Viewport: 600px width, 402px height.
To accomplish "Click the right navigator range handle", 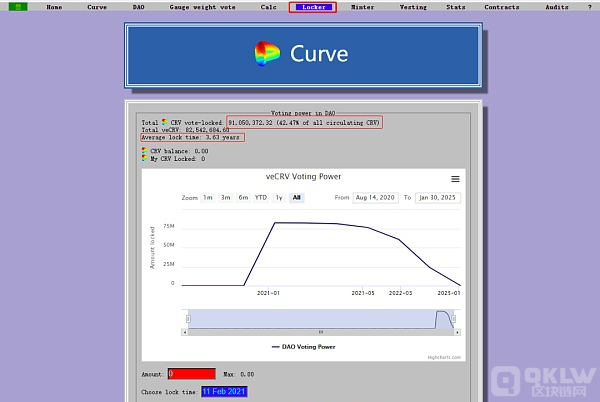I will pos(454,319).
